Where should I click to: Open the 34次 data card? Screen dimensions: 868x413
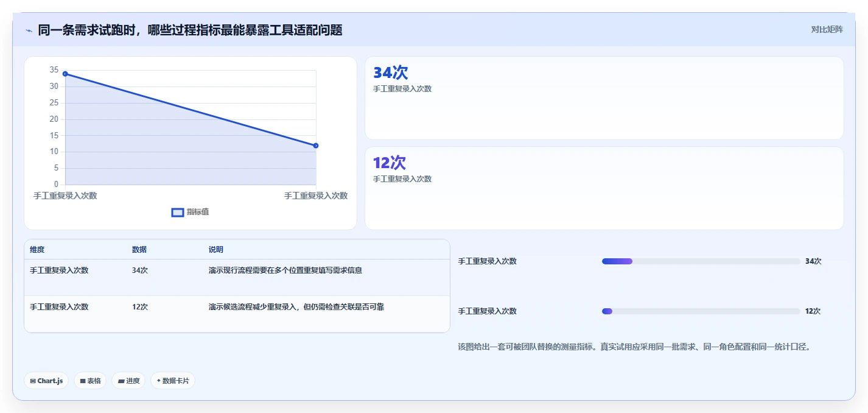(604, 98)
